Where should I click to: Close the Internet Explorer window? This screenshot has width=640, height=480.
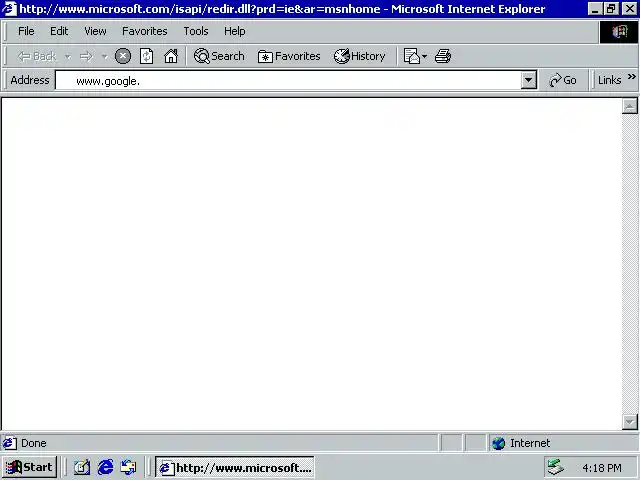tap(630, 9)
